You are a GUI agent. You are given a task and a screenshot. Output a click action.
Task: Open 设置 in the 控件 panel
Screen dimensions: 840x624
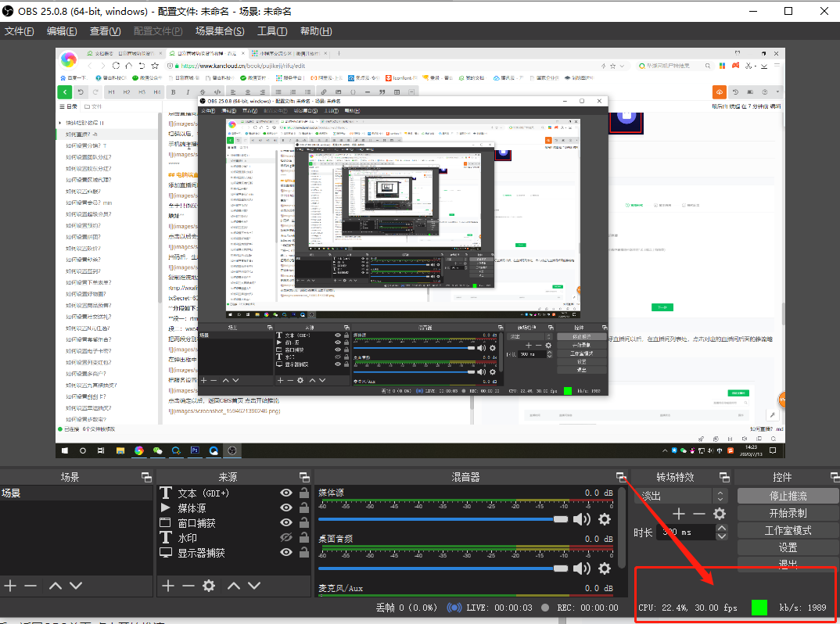coord(788,547)
